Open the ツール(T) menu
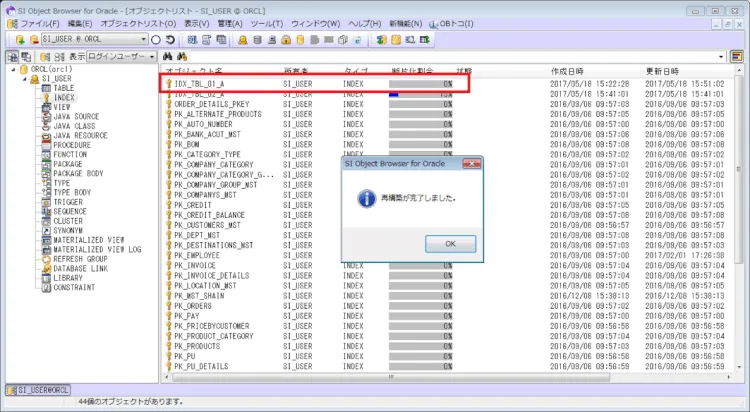 pyautogui.click(x=267, y=23)
